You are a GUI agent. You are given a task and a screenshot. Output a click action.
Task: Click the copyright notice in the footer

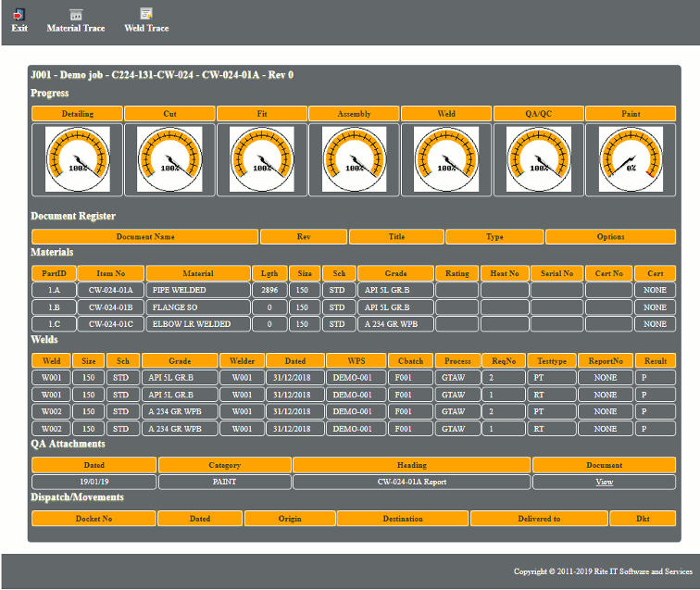pyautogui.click(x=603, y=571)
